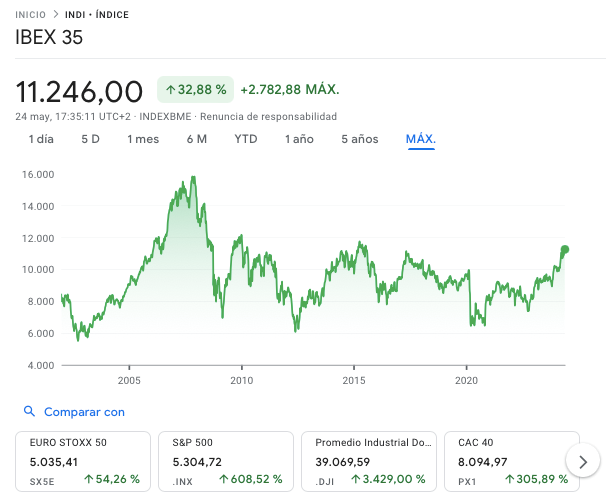The width and height of the screenshot is (606, 502).
Task: Switch to the 5 D range tab
Action: click(90, 139)
